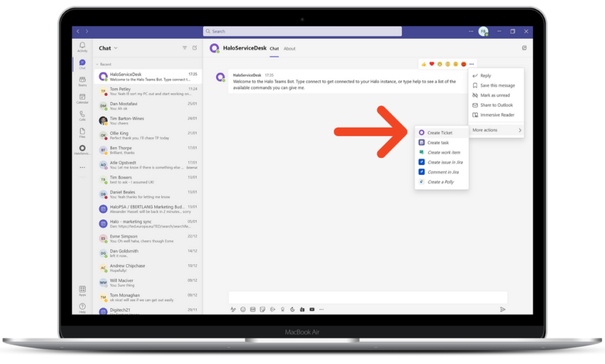Viewport: 605px width, 364px height.
Task: Select Create work item
Action: (x=441, y=152)
